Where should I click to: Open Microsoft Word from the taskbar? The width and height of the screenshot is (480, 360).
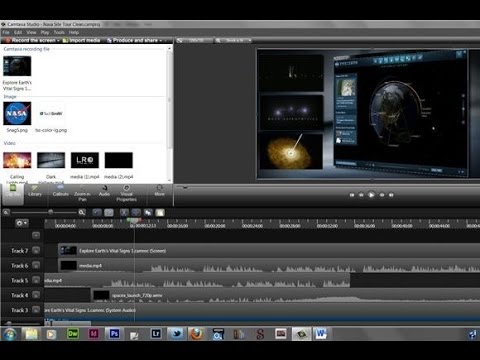321,334
